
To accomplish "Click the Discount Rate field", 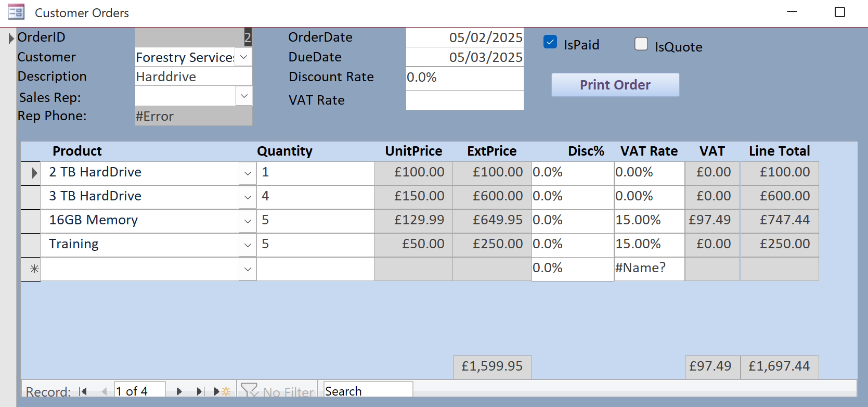I will tap(464, 78).
